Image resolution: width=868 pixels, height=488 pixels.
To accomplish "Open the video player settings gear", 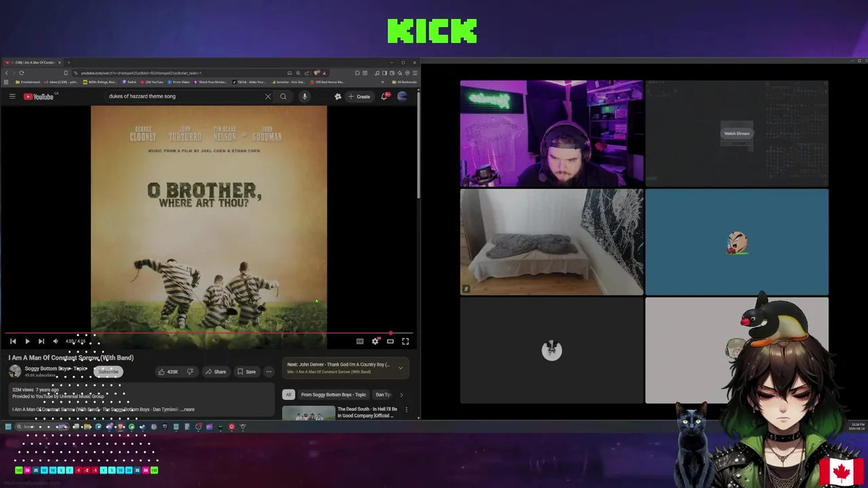I will click(x=375, y=342).
